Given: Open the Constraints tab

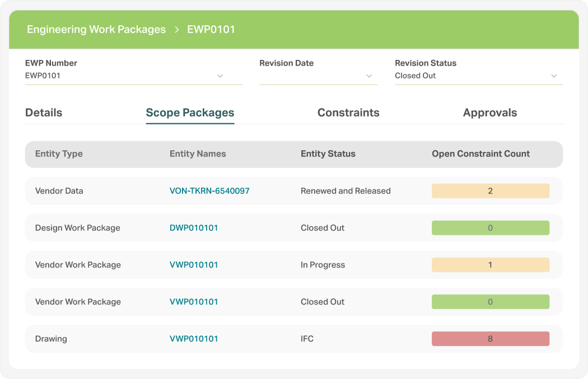Looking at the screenshot, I should click(348, 112).
